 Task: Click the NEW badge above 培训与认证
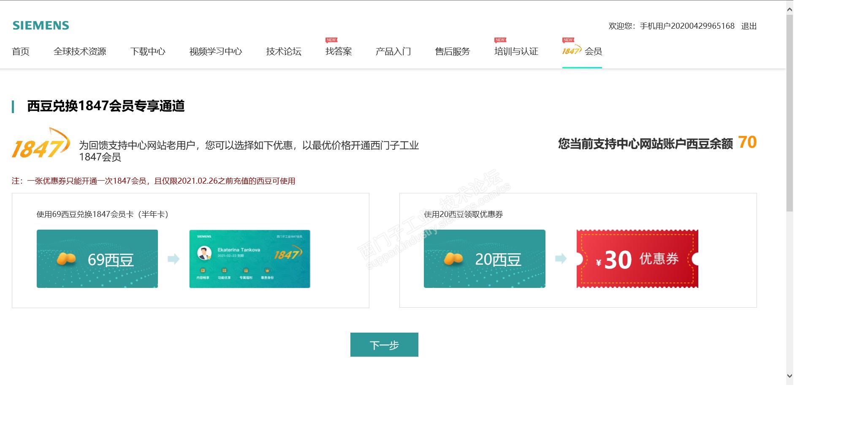[500, 40]
